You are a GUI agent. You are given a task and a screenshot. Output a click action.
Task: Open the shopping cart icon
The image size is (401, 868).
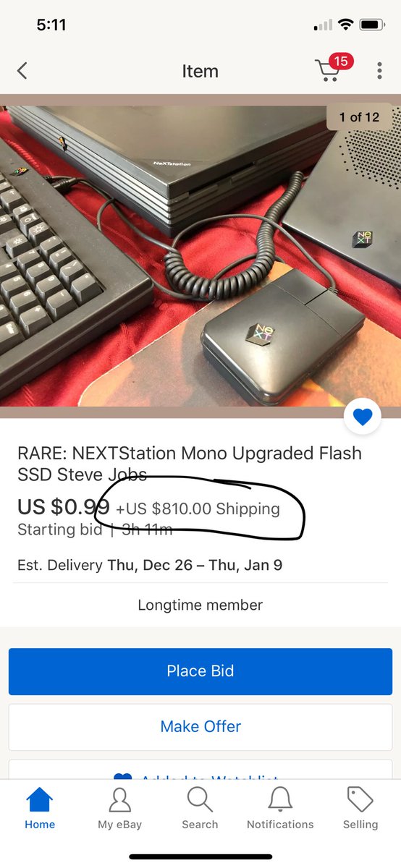329,72
